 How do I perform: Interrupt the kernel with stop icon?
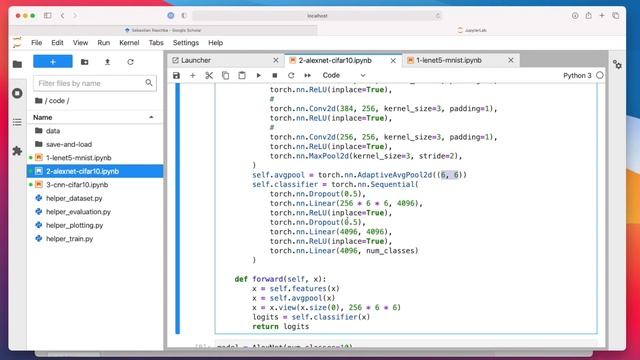(275, 76)
